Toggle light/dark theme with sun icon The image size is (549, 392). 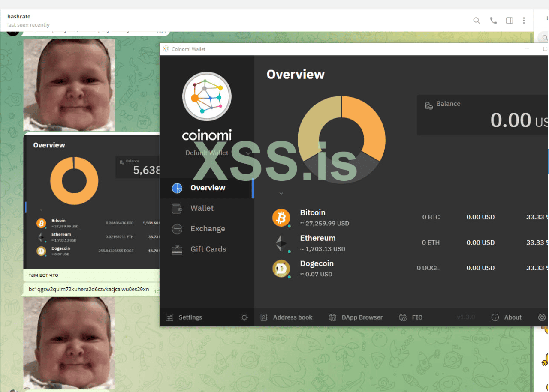(x=244, y=317)
